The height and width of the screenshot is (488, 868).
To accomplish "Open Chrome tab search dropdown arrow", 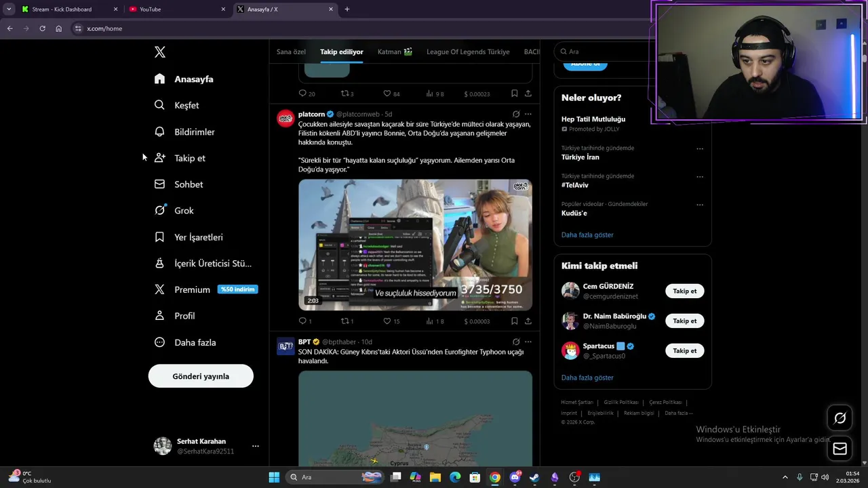I will click(x=9, y=9).
